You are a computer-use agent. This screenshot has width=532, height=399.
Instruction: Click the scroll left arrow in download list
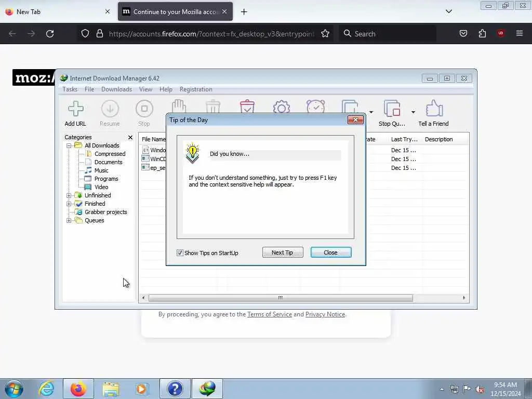pyautogui.click(x=143, y=298)
